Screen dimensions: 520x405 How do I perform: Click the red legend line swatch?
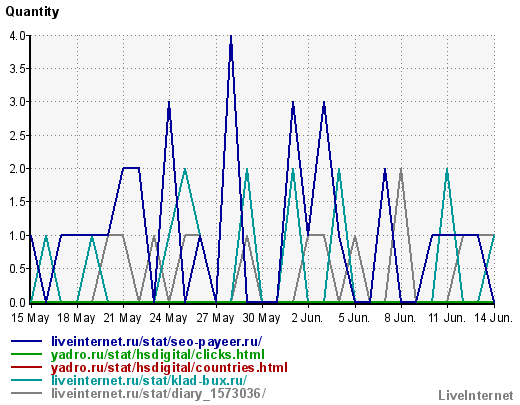tap(27, 367)
